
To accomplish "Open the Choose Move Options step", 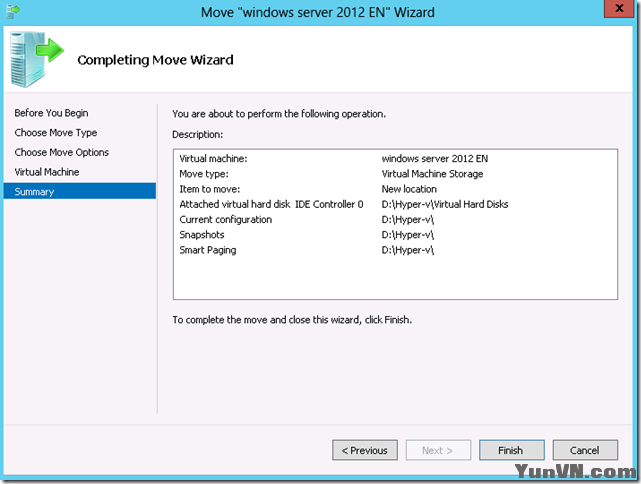I will pos(61,152).
